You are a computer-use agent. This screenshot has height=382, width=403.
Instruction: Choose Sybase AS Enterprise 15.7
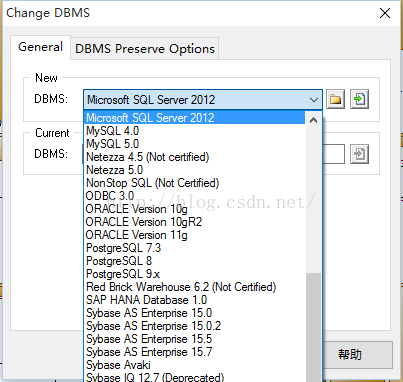click(x=195, y=352)
